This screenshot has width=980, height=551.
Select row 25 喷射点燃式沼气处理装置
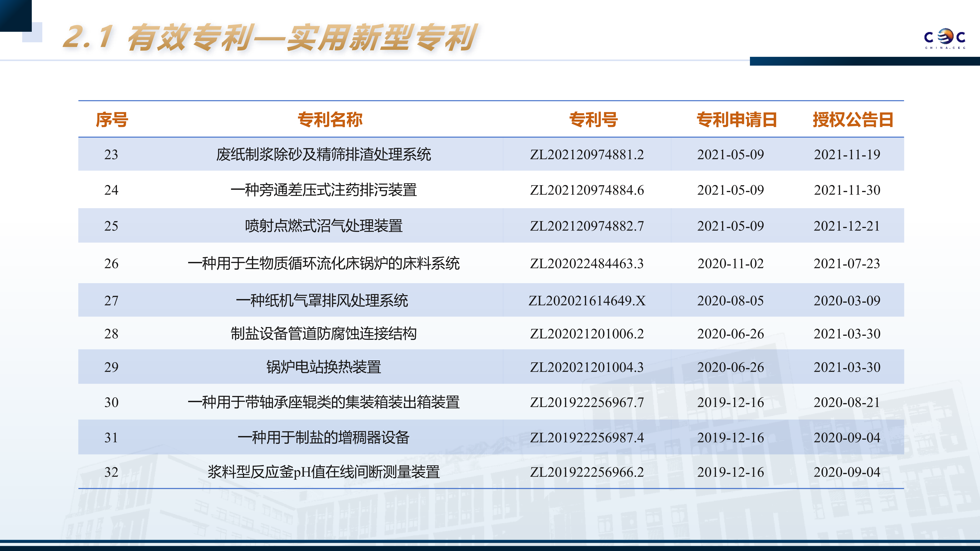323,226
